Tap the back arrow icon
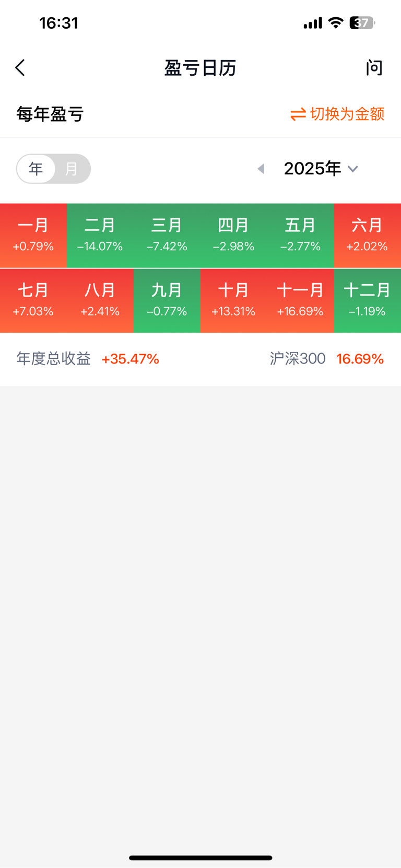Viewport: 401px width, 868px height. [20, 68]
